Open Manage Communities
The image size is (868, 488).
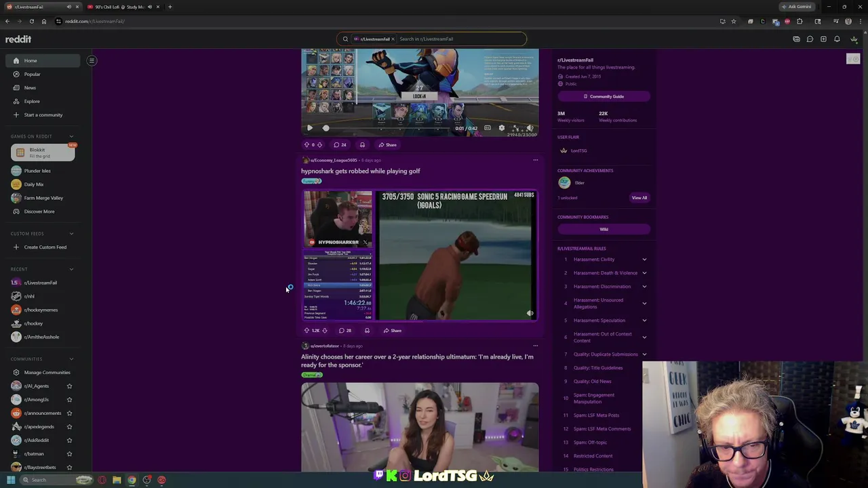coord(43,372)
